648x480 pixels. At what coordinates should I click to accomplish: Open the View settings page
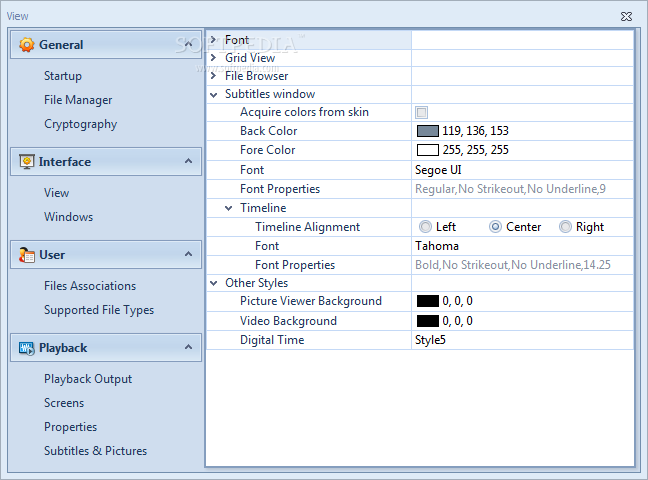57,193
